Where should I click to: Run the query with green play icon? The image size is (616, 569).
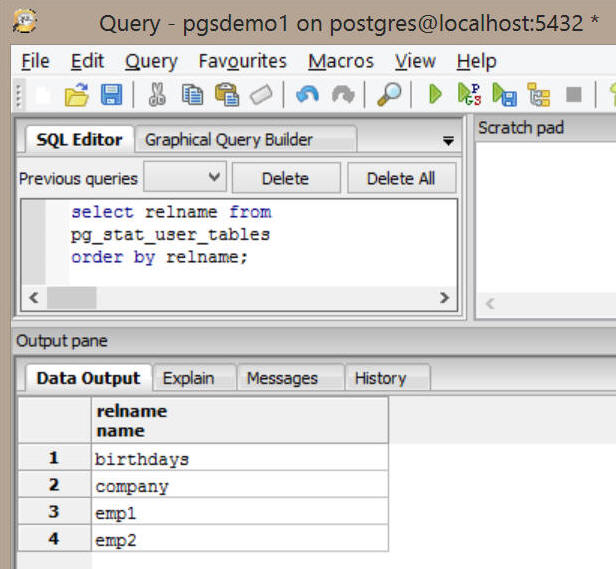tap(435, 95)
